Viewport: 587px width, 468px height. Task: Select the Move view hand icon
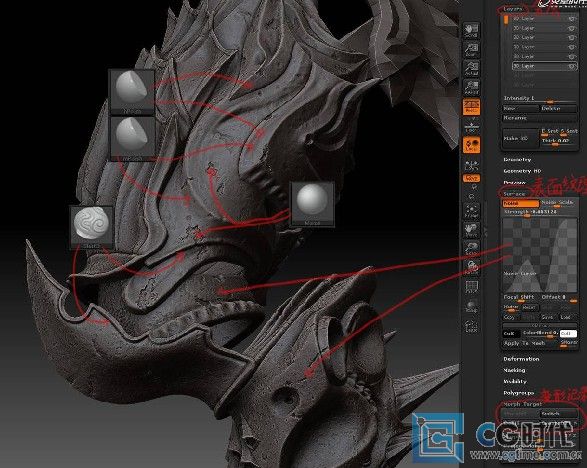pos(471,230)
